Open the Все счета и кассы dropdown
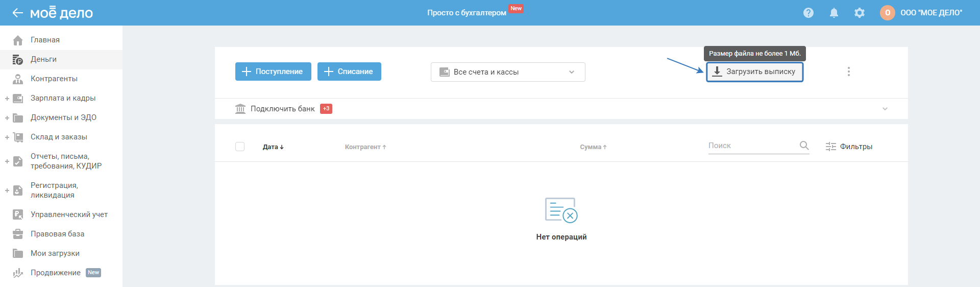 pyautogui.click(x=508, y=72)
